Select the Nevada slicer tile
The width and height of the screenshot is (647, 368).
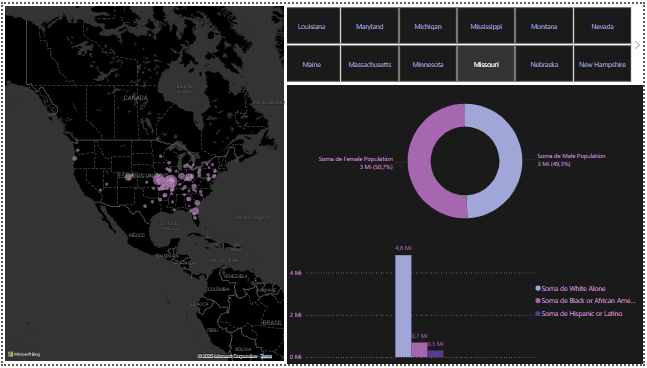(602, 26)
